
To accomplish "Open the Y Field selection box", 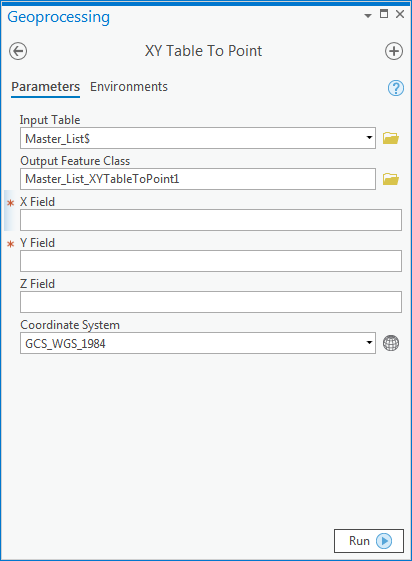I will 211,261.
